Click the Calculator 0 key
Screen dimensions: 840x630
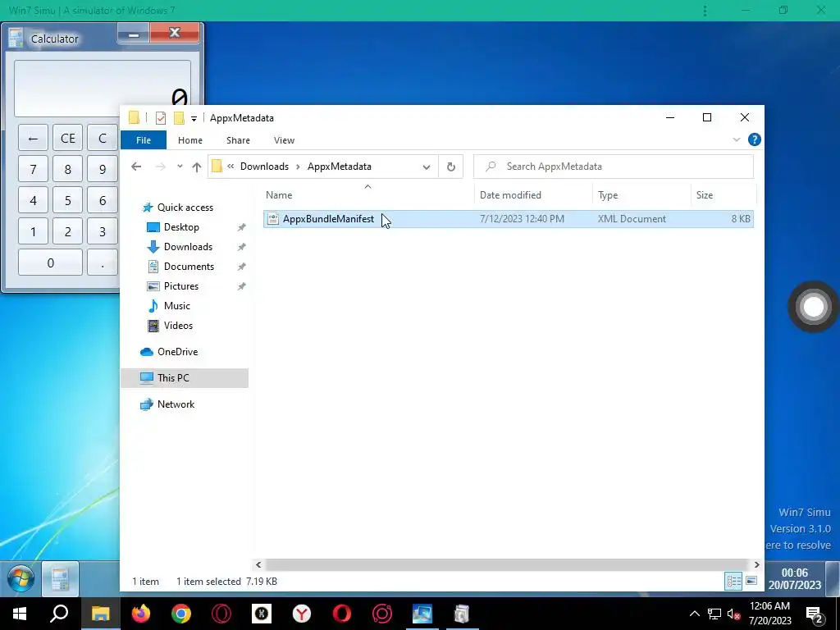pos(50,263)
